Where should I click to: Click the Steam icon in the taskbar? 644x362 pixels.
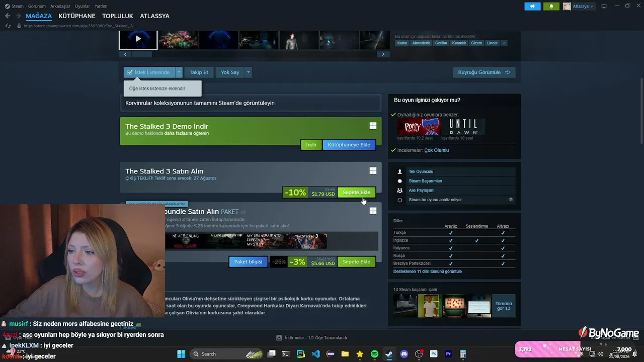389,354
